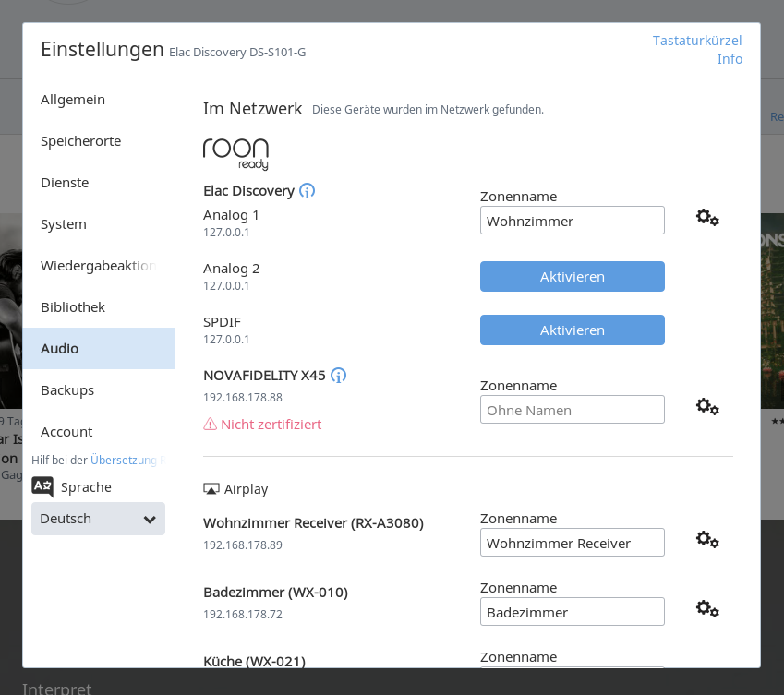
Task: Open info for NOVAFIDELITY X45 device
Action: tap(339, 376)
